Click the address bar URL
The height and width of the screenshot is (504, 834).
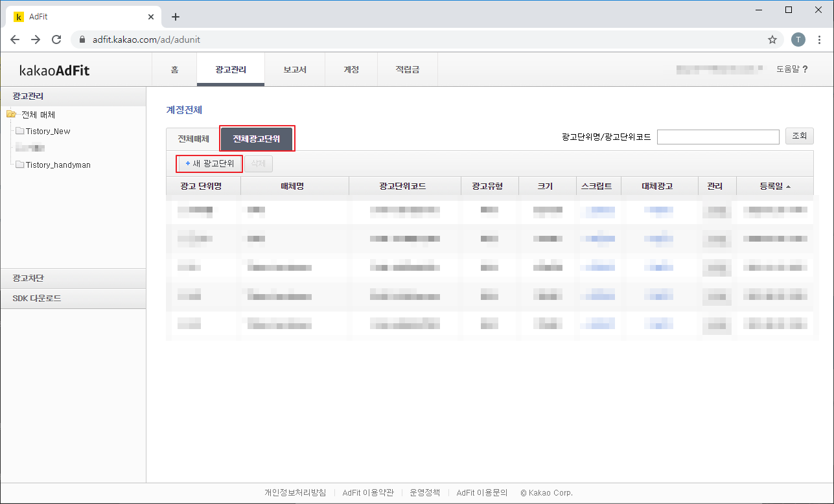(146, 40)
